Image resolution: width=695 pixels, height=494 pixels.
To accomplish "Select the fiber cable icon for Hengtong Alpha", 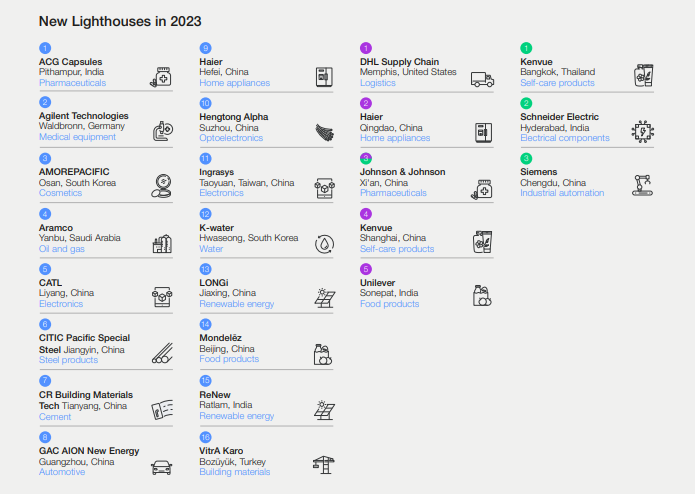I will point(324,132).
